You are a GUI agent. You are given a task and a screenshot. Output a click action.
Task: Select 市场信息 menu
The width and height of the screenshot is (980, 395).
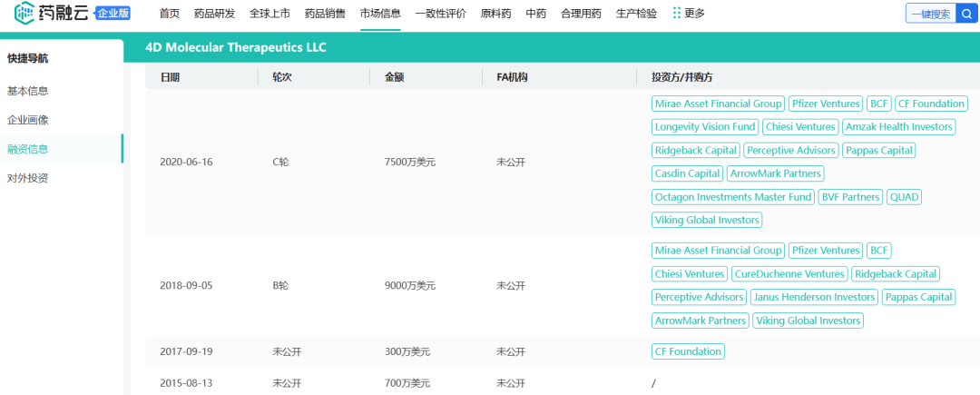380,13
